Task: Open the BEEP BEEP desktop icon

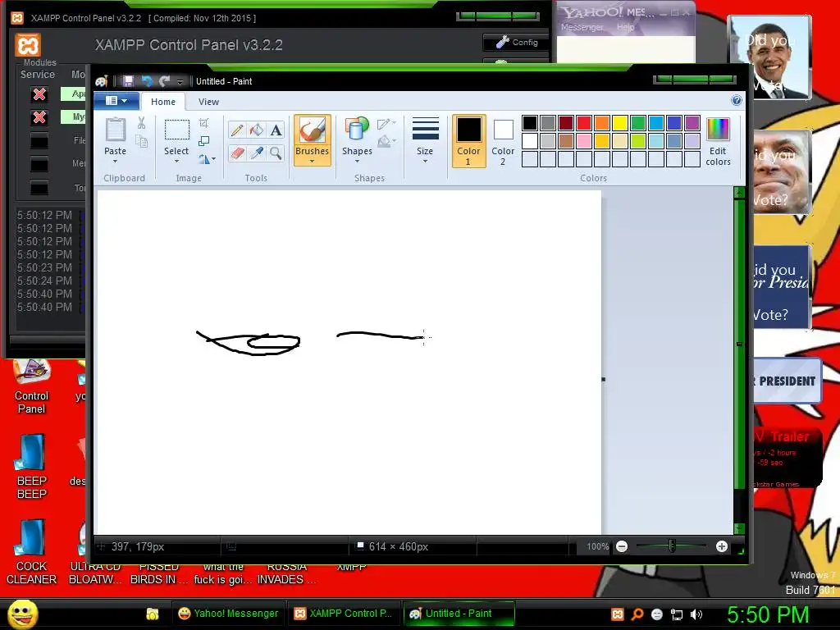Action: 31,466
